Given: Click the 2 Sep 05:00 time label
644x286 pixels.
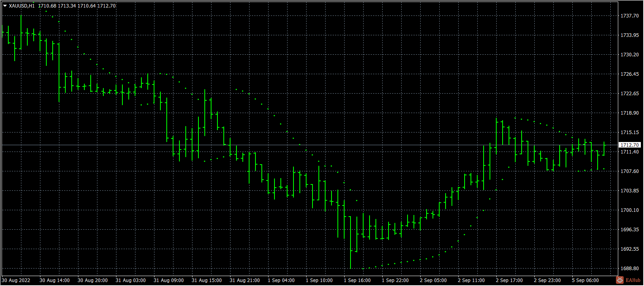Looking at the screenshot, I should (x=433, y=280).
